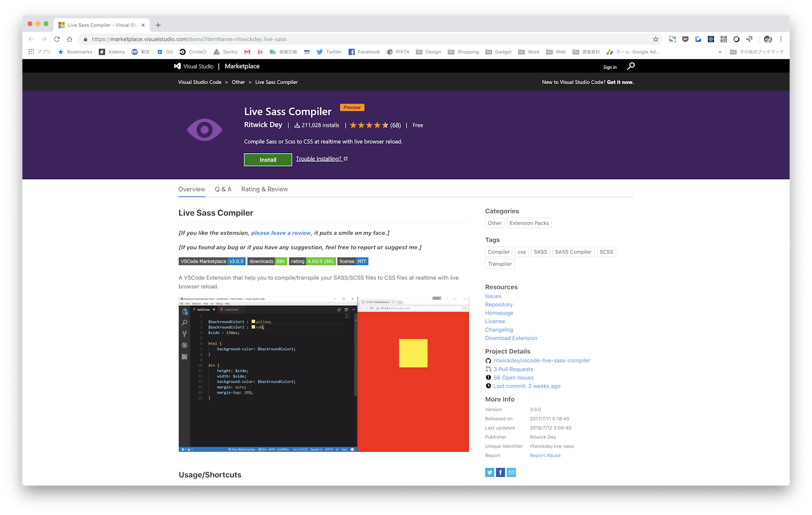Viewport: 812px width, 515px height.
Task: Reload the page with the refresh icon
Action: [x=57, y=39]
